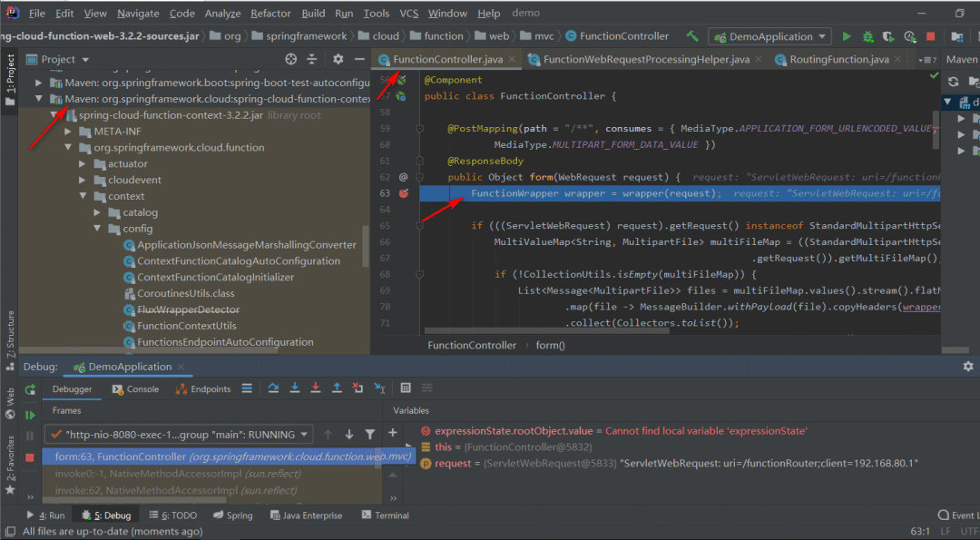Click the filter icon in the Frames panel
Viewport: 980px width, 540px height.
tap(370, 434)
